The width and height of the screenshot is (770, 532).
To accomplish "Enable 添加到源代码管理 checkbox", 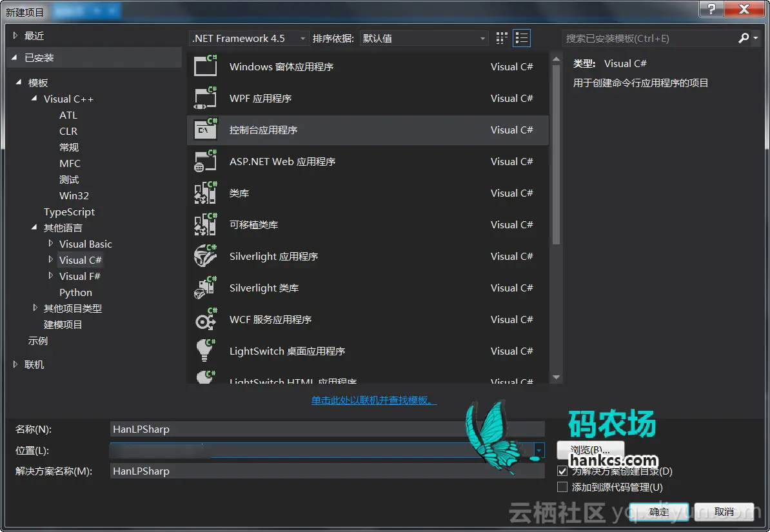I will pyautogui.click(x=562, y=487).
